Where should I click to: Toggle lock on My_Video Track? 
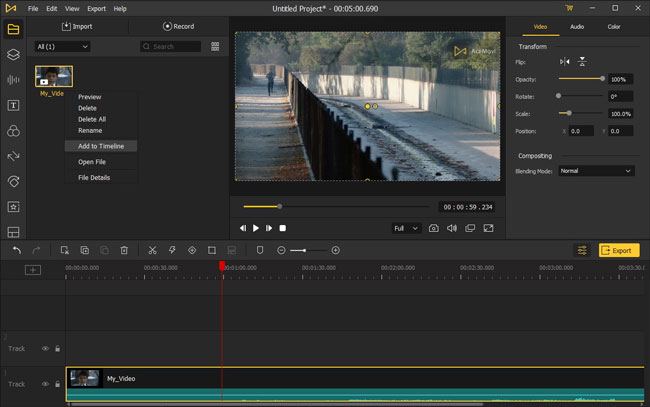pos(58,384)
